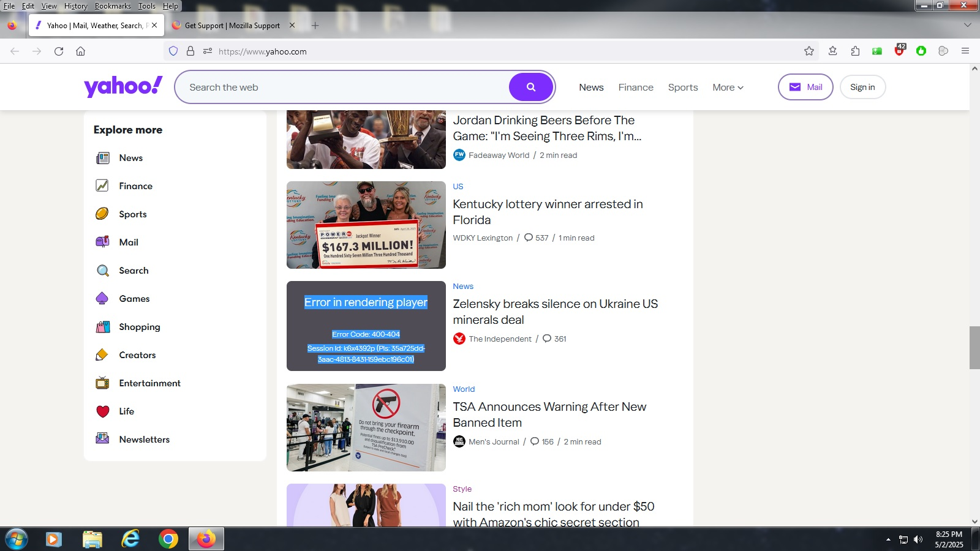Viewport: 980px width, 551px height.
Task: Click the 361 comments count
Action: click(555, 339)
